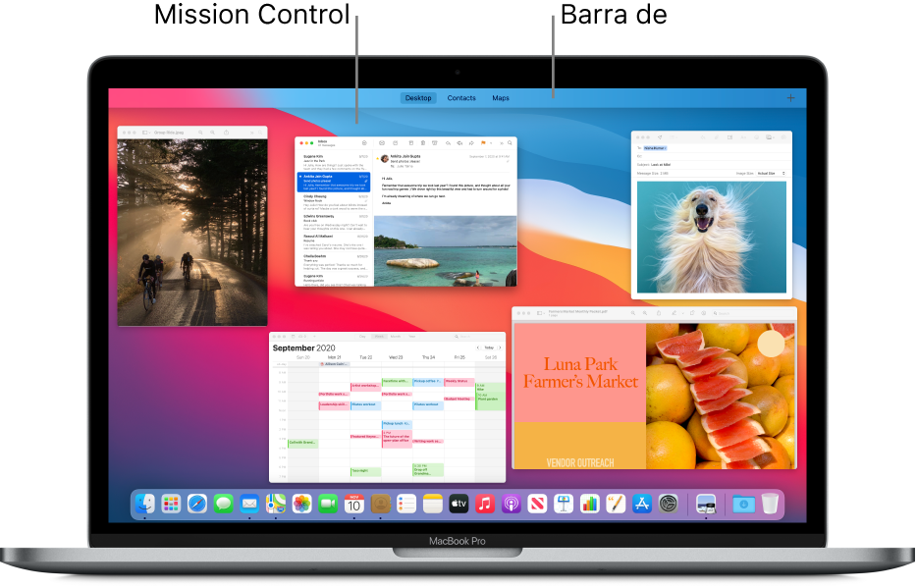Switch to the Maps space

pyautogui.click(x=501, y=98)
